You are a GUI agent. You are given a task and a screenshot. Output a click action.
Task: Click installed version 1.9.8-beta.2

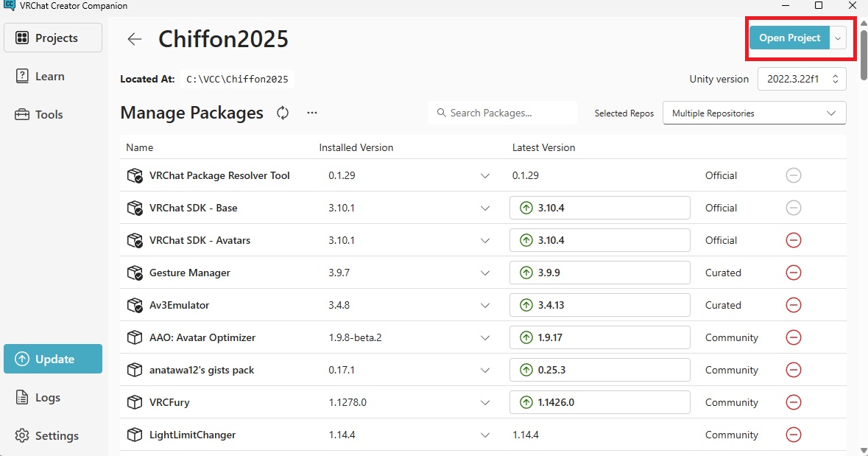coord(355,337)
